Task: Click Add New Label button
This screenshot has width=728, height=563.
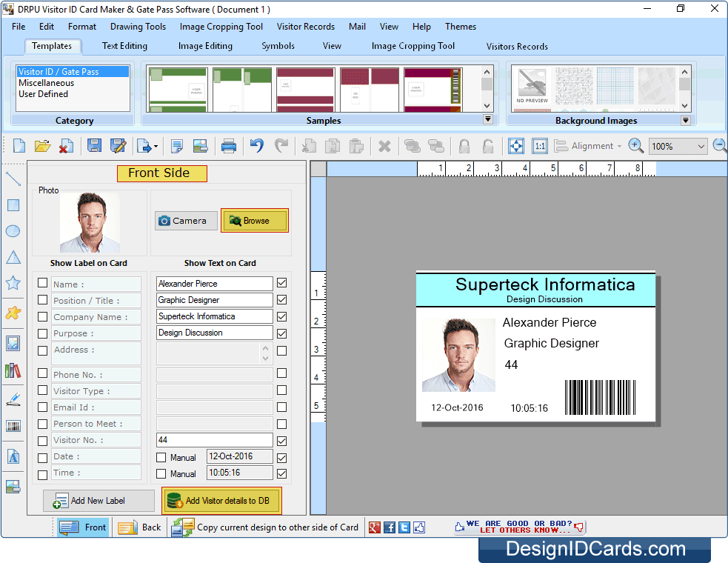Action: (x=98, y=501)
